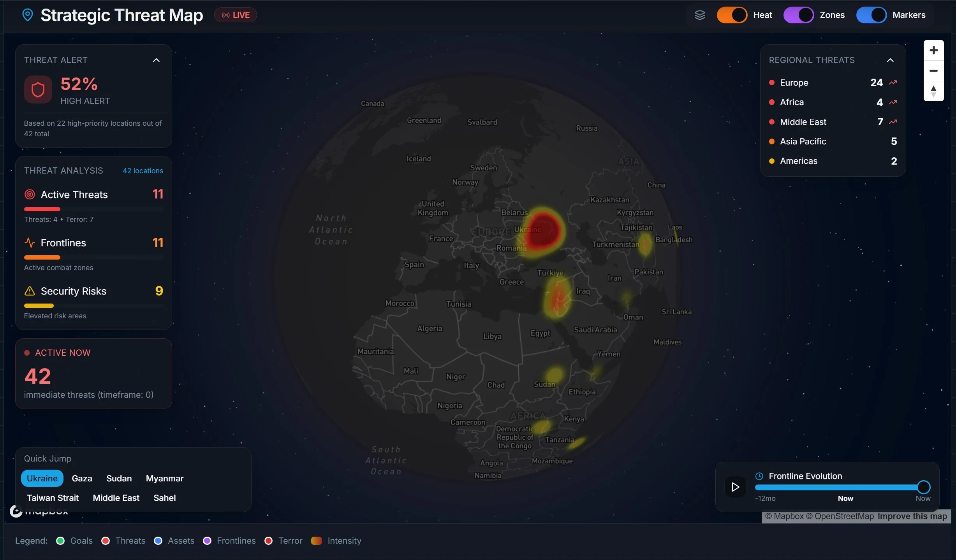Play the Frontline Evolution animation
This screenshot has height=560, width=956.
pos(735,487)
